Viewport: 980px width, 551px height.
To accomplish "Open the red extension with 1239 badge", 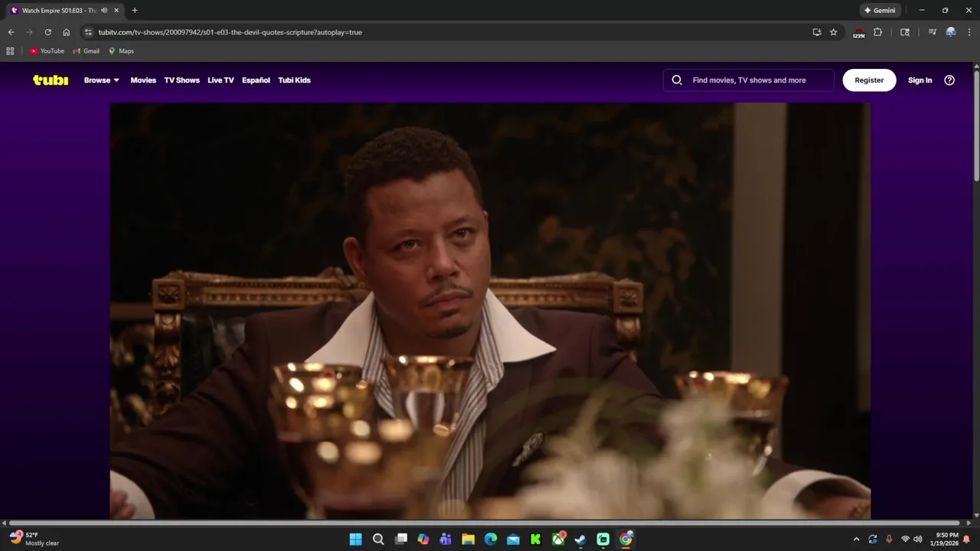I will point(859,33).
